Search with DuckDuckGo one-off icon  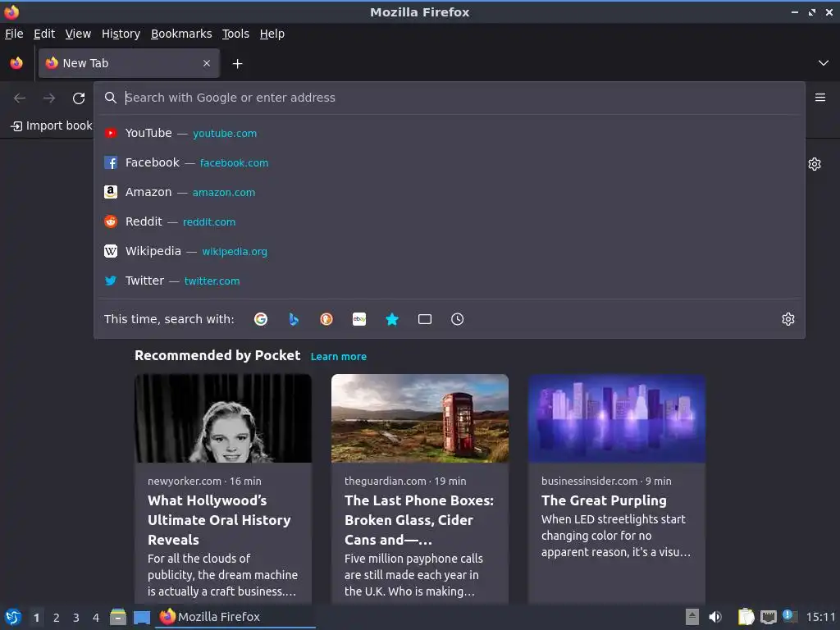[326, 319]
